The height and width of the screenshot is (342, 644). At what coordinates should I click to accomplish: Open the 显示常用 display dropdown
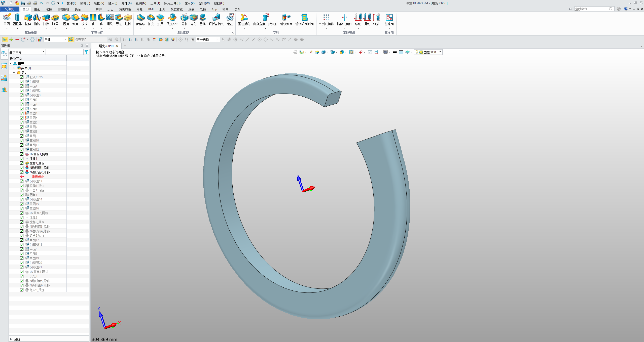click(27, 52)
